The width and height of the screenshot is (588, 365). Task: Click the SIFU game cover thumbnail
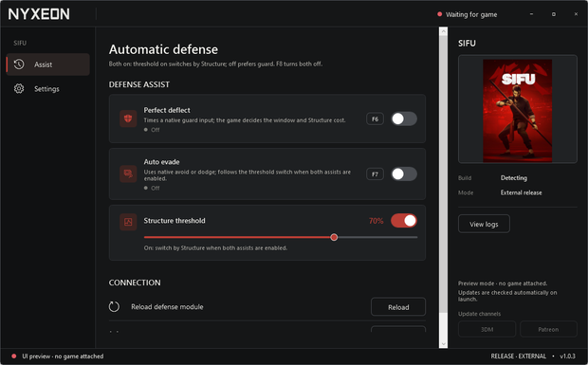(517, 111)
